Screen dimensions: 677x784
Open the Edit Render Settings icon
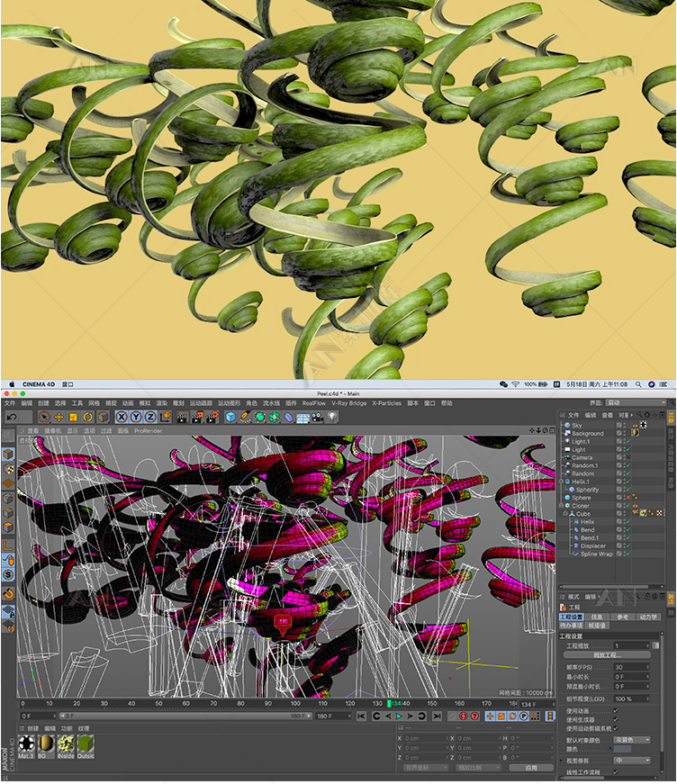pyautogui.click(x=212, y=417)
